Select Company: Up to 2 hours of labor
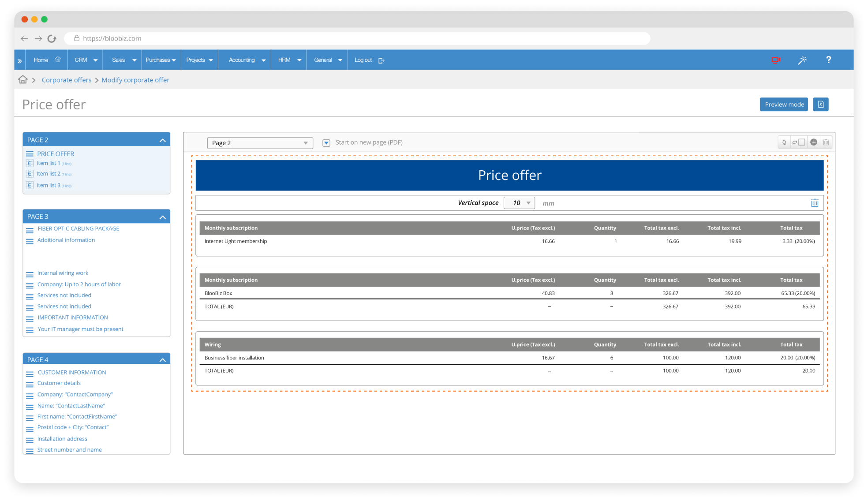This screenshot has height=501, width=868. pyautogui.click(x=79, y=284)
